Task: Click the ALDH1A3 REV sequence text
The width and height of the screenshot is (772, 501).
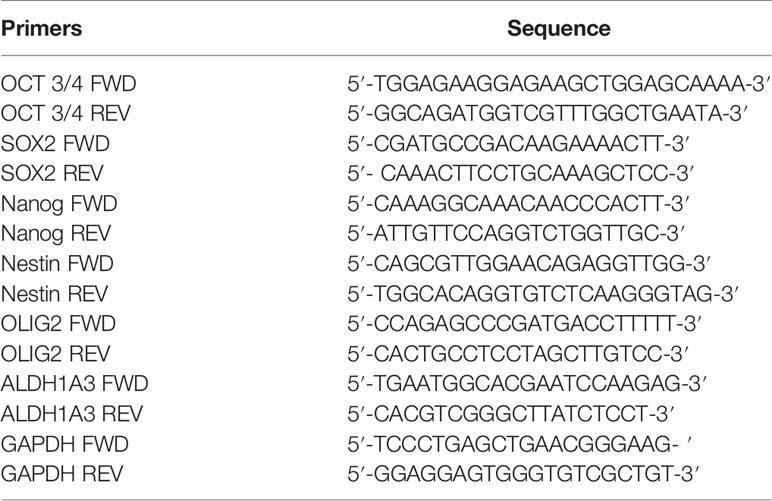Action: (x=511, y=414)
